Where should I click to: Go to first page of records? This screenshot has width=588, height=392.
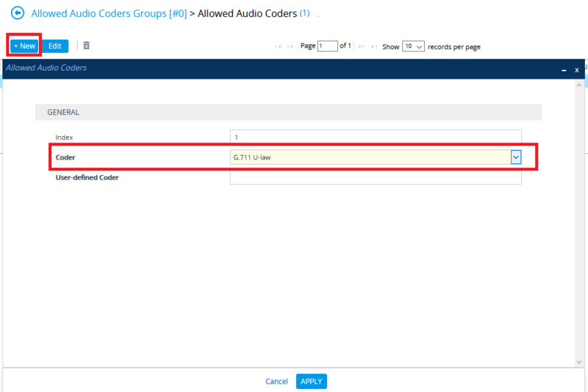pos(279,46)
